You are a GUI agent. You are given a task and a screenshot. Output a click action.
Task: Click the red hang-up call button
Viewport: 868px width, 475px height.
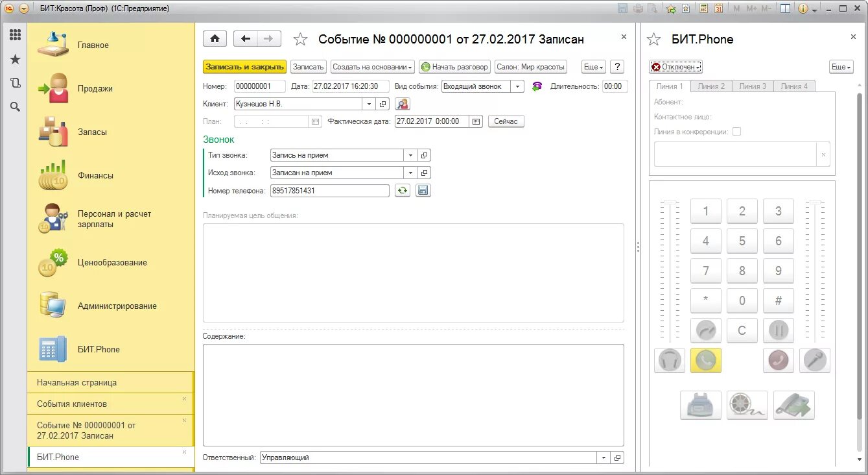[779, 360]
